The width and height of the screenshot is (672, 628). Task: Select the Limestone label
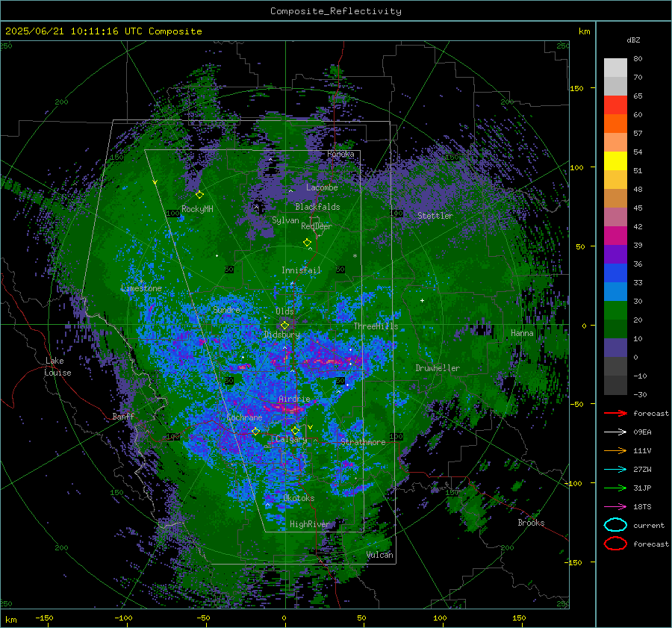(141, 288)
